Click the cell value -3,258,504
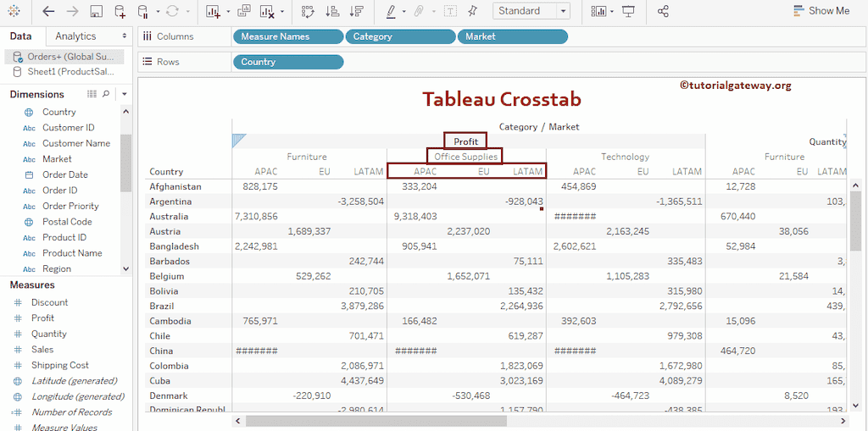Viewport: 868px width, 431px height. tap(361, 202)
